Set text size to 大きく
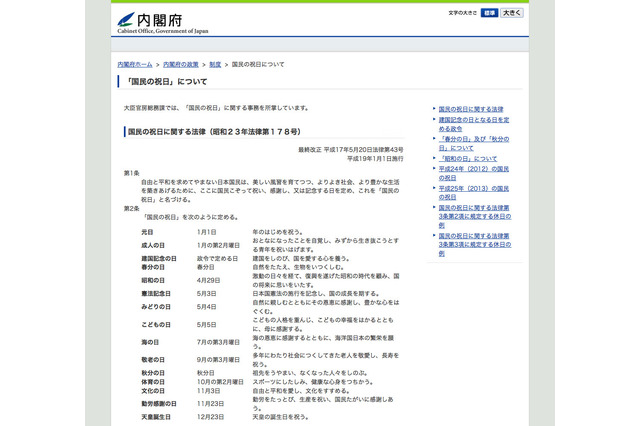The image size is (640, 426). click(x=511, y=14)
